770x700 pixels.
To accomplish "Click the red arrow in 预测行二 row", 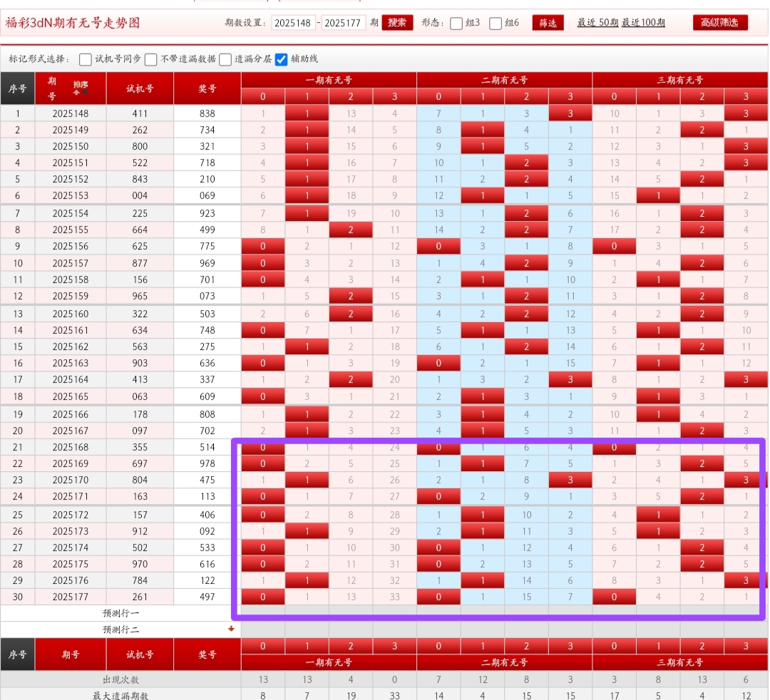I will point(231,629).
